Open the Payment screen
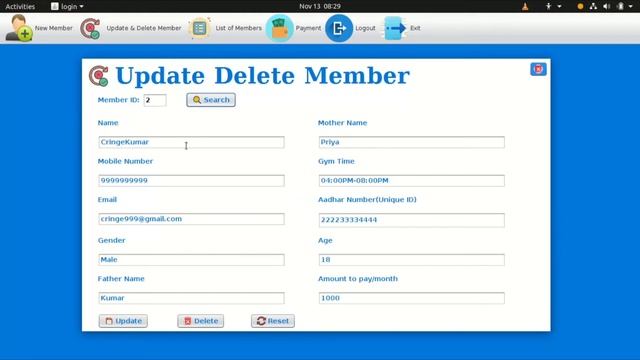The height and width of the screenshot is (360, 640). [293, 28]
